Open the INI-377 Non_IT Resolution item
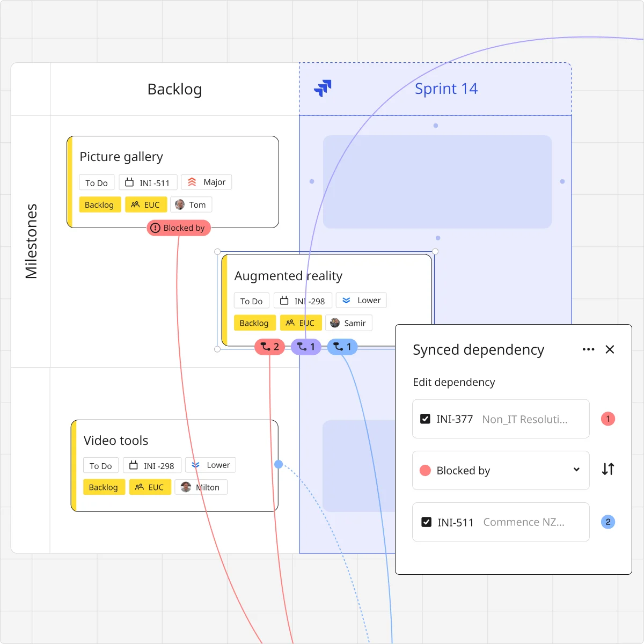The image size is (644, 644). point(500,419)
